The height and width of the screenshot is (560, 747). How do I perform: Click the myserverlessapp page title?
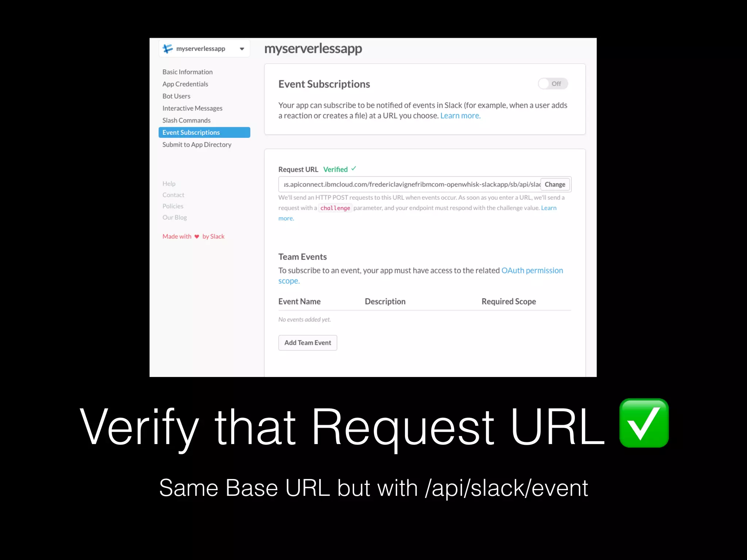(313, 49)
